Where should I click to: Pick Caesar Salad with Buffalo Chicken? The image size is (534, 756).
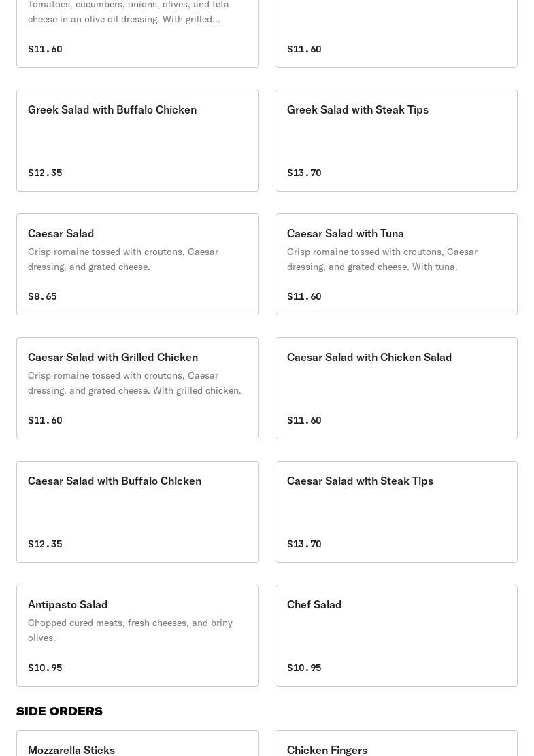point(137,512)
